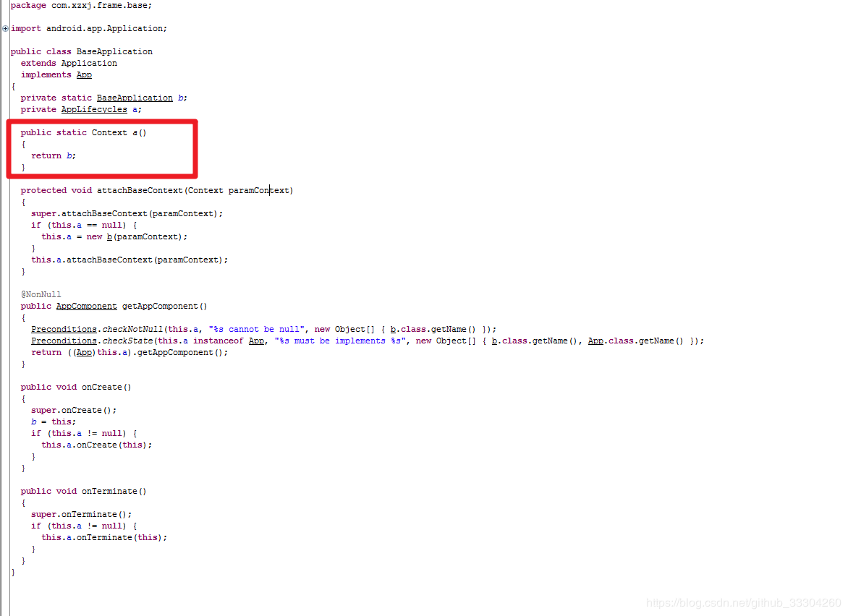
Task: Click getAppComponent() method name
Action: coord(164,306)
